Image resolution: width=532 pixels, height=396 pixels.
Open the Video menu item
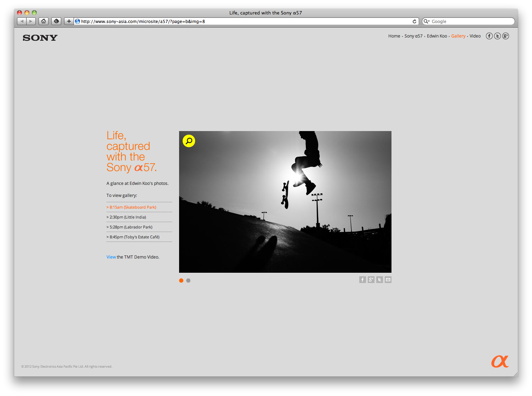(475, 36)
